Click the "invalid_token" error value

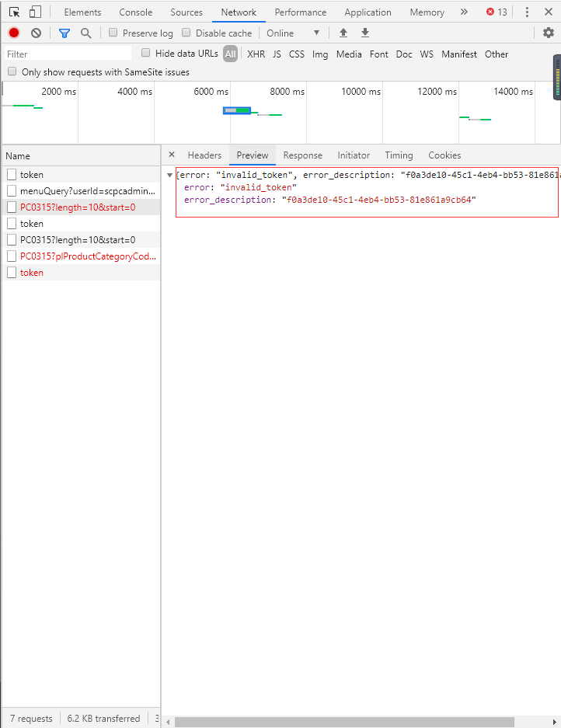[x=259, y=187]
